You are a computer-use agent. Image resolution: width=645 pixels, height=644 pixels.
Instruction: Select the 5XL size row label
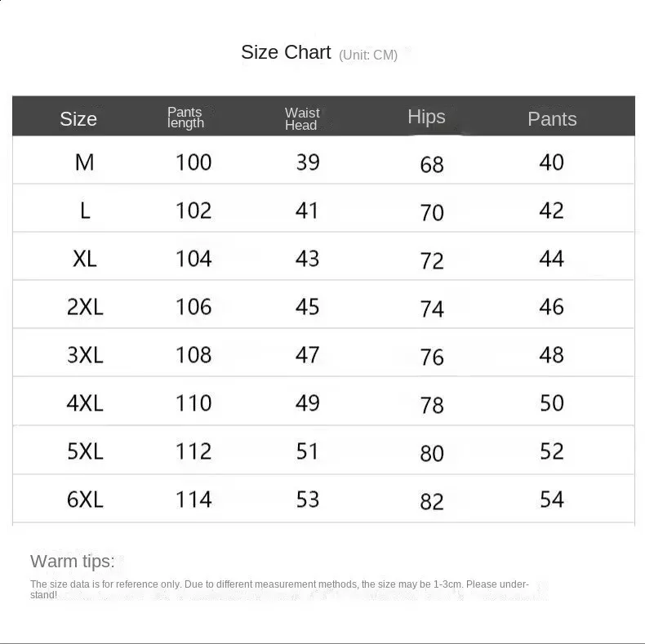pyautogui.click(x=85, y=451)
